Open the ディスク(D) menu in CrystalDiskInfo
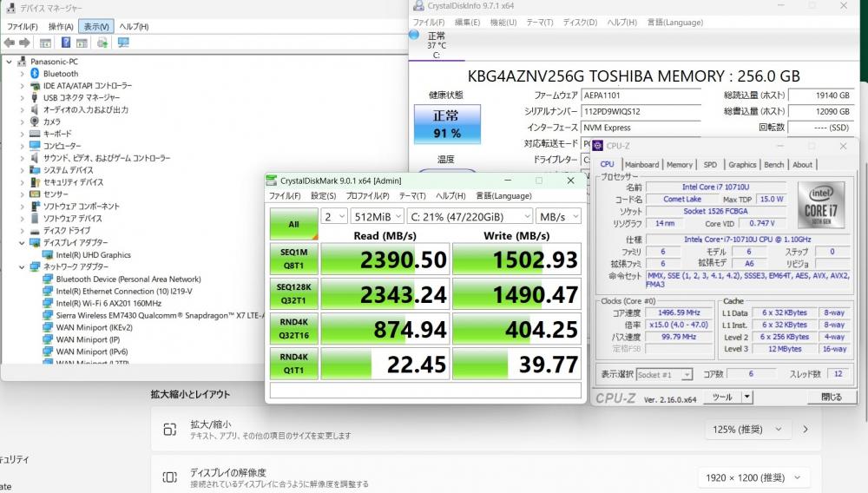This screenshot has height=493, width=868. 580,22
